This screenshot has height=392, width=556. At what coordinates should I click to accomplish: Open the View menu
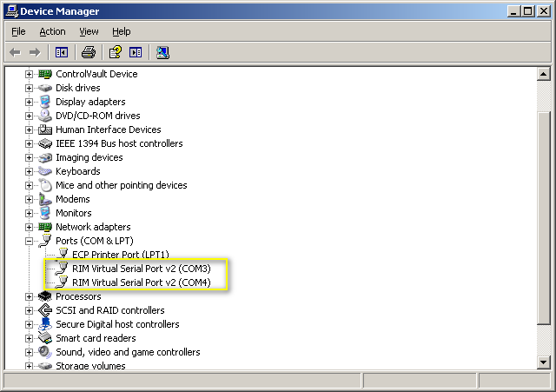pos(89,31)
